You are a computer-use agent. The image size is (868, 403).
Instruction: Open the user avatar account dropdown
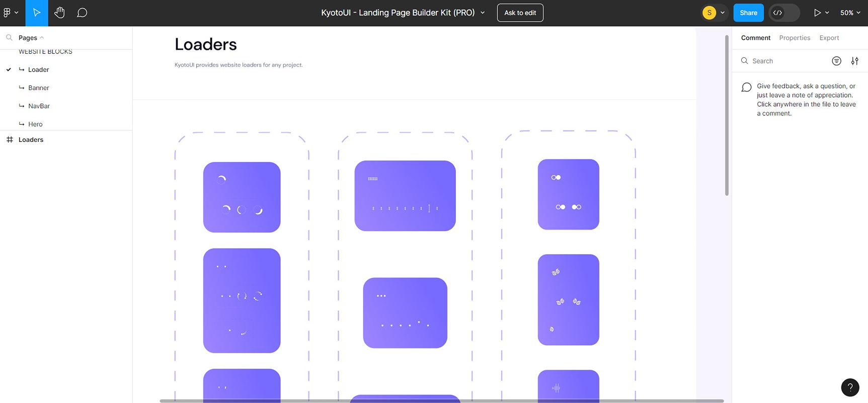[x=714, y=13]
